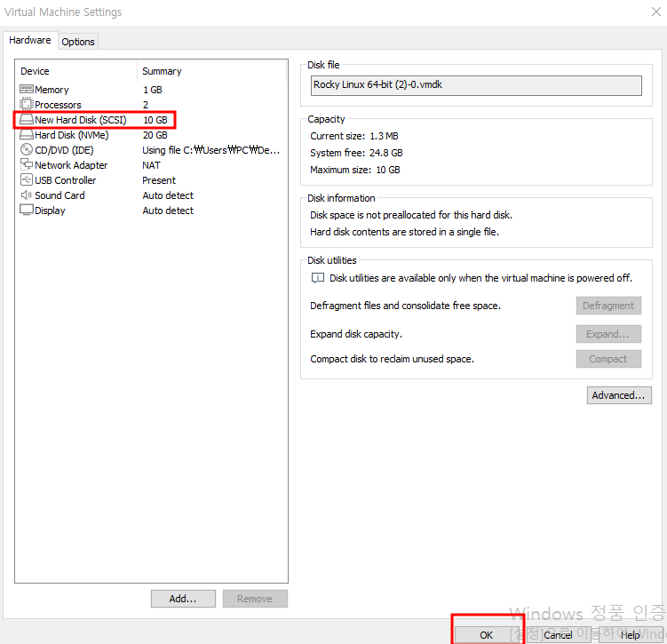The image size is (667, 644).
Task: Select the Network Adapter row label
Action: [x=71, y=165]
